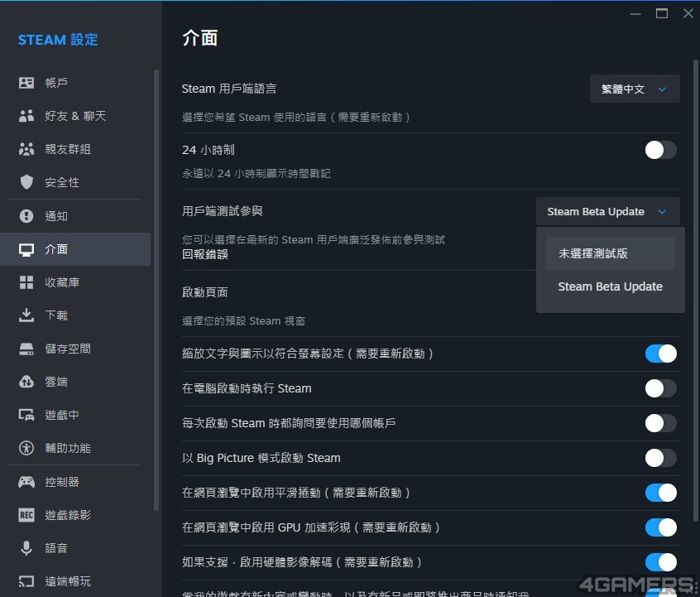Open the 收藏庫 library grid icon

pos(26,282)
